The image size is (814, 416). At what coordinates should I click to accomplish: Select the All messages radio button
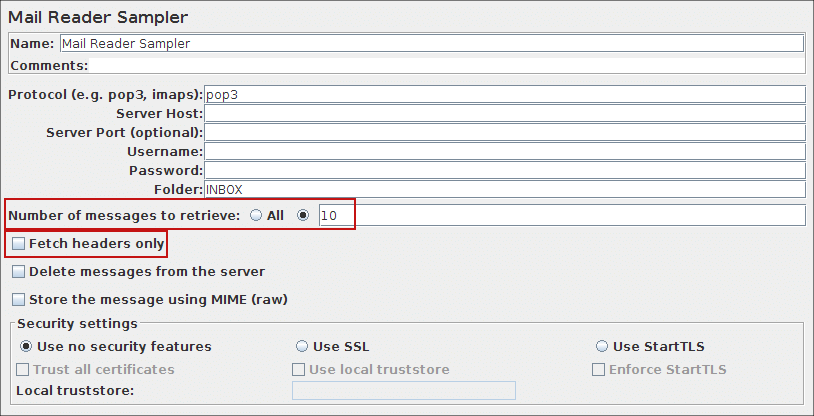pos(257,215)
